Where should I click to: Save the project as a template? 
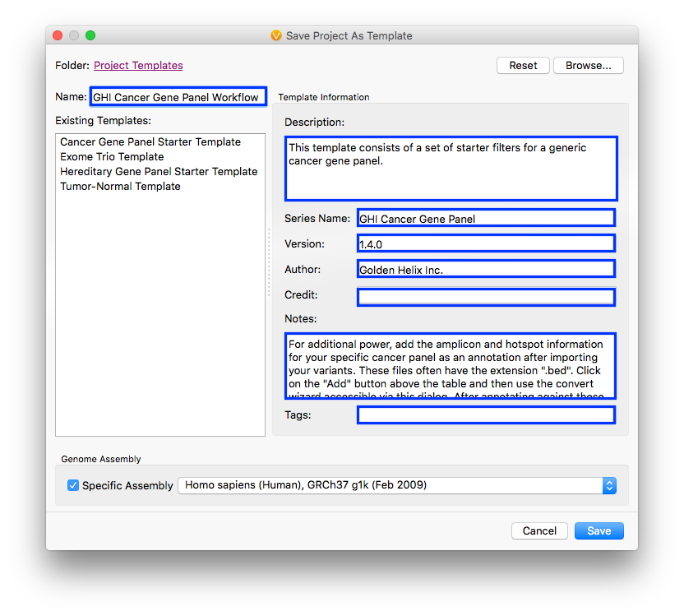[x=598, y=530]
